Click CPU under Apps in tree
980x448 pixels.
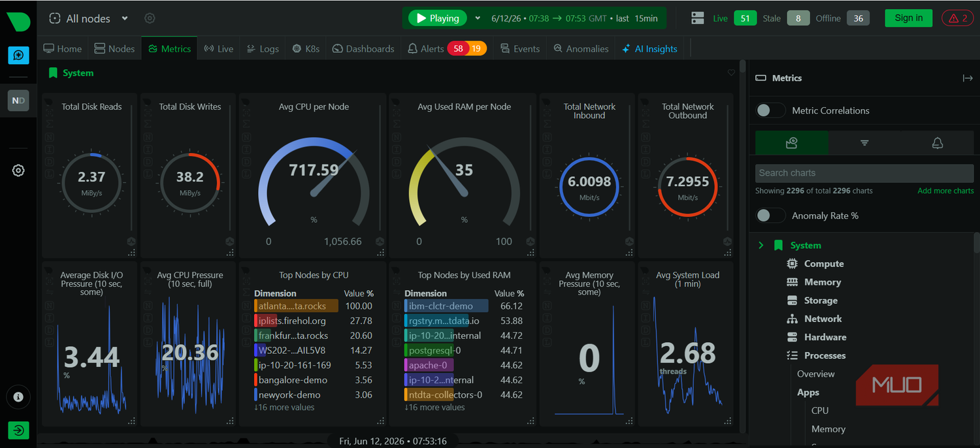pos(820,411)
